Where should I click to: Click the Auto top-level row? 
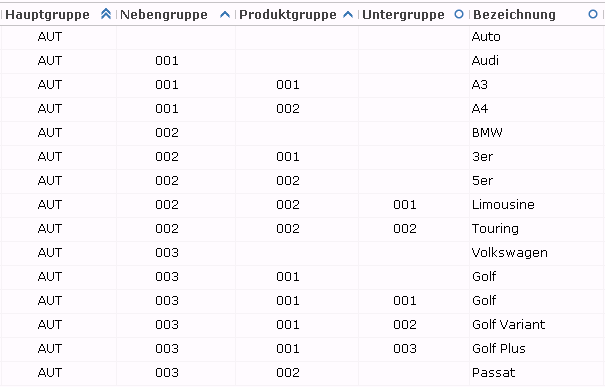[x=302, y=37]
